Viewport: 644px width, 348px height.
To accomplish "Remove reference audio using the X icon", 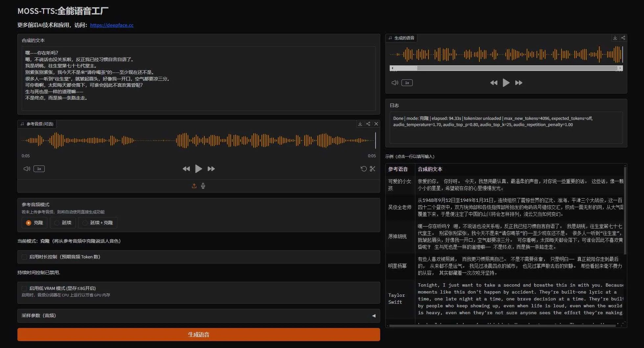I will [376, 124].
